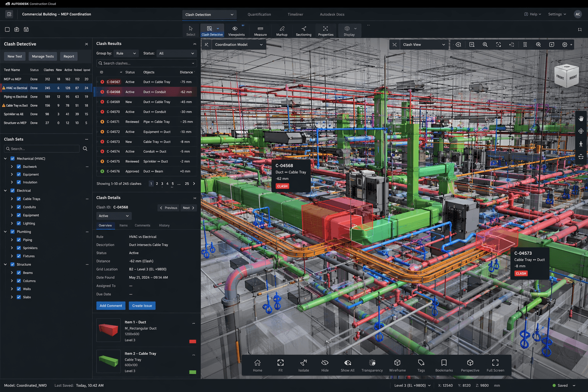The height and width of the screenshot is (392, 588).
Task: Select the Pan hand tool
Action: pos(581,119)
